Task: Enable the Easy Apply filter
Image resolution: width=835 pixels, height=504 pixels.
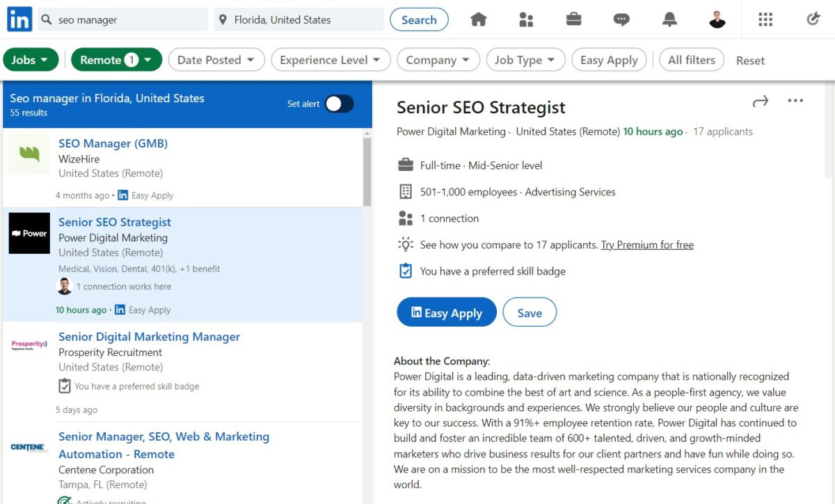Action: [x=609, y=60]
